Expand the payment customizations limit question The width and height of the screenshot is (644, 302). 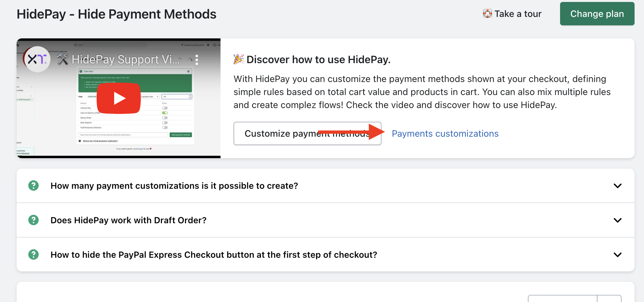click(325, 186)
